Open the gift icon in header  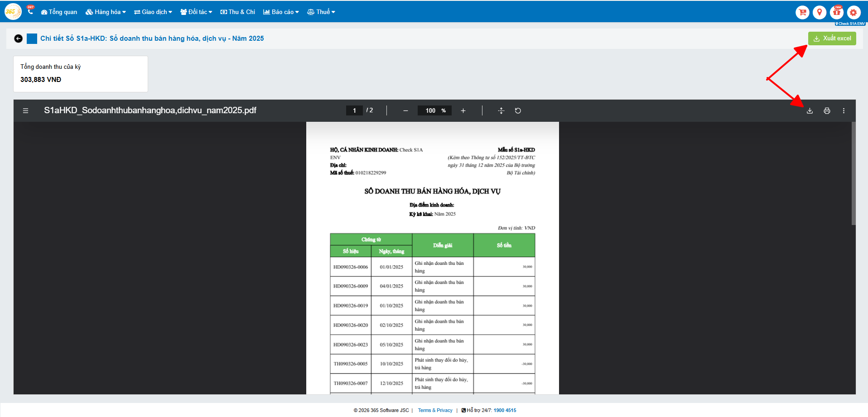point(836,12)
